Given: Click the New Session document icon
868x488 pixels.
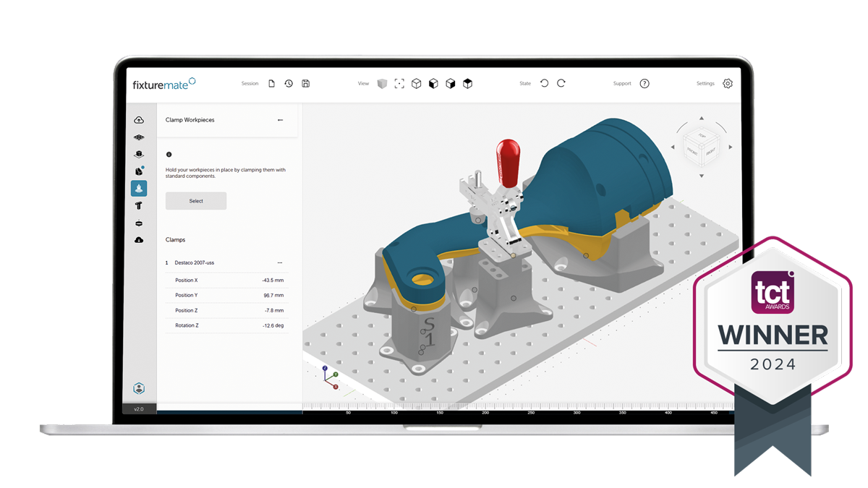Looking at the screenshot, I should click(271, 83).
